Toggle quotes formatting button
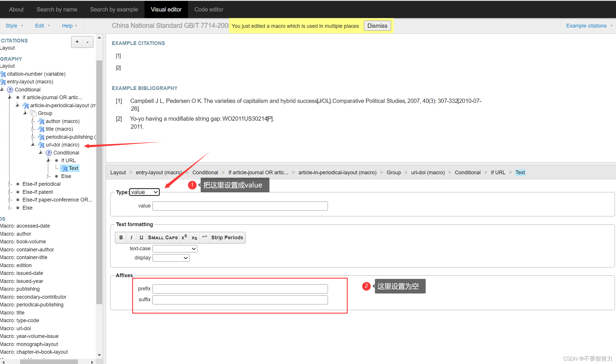 point(204,238)
